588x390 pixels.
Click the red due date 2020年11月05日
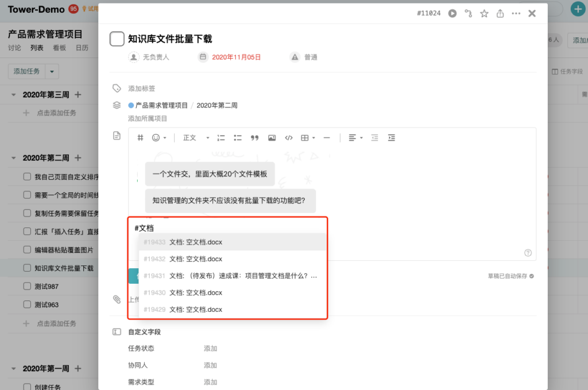[236, 57]
